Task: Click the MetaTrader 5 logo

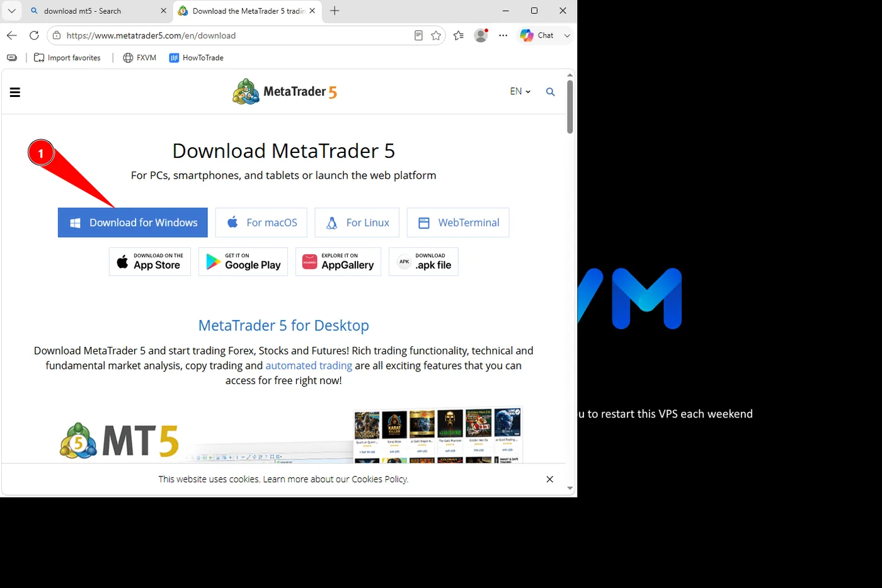Action: click(285, 92)
